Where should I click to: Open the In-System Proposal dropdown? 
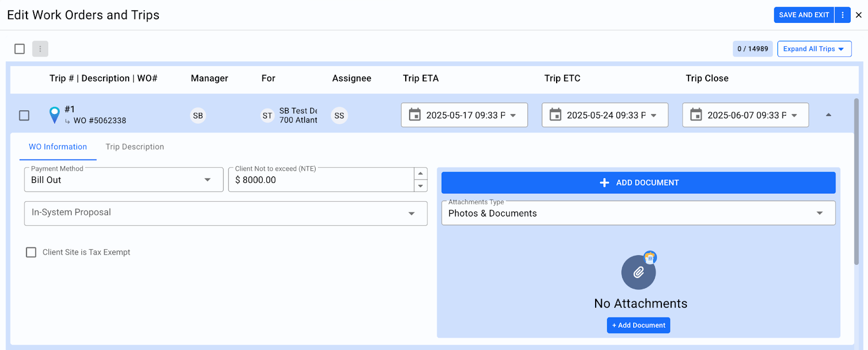226,213
